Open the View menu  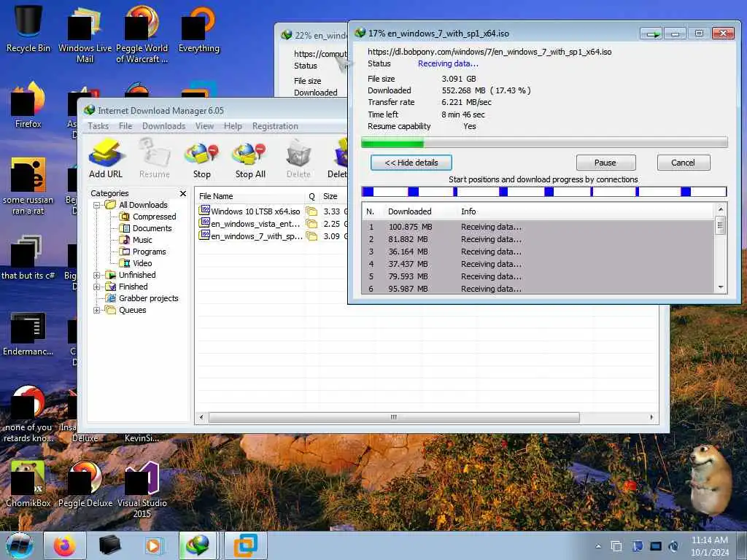204,126
